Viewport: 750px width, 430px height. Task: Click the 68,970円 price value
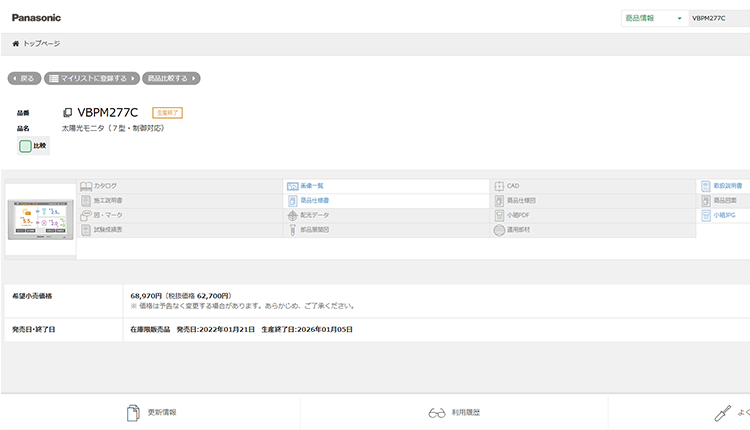(x=146, y=296)
